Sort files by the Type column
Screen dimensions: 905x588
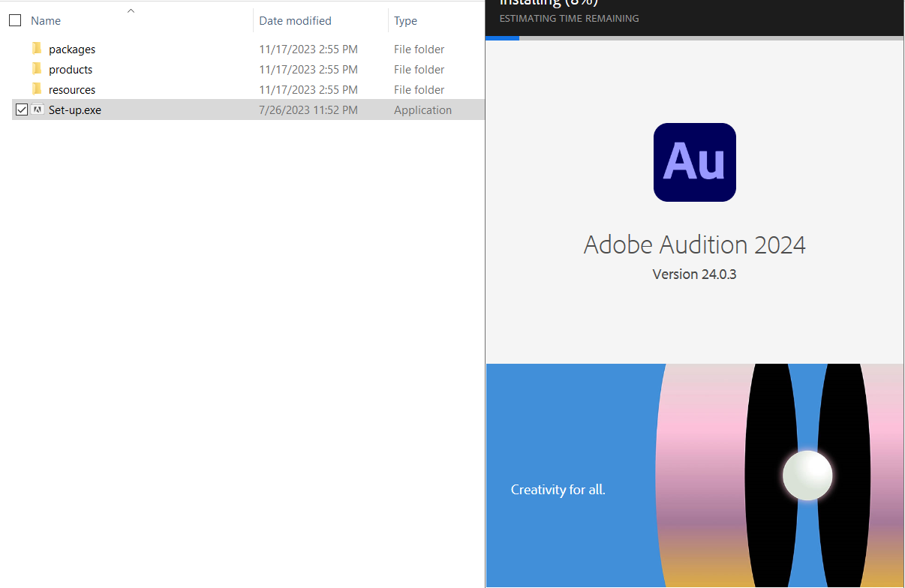[x=405, y=20]
